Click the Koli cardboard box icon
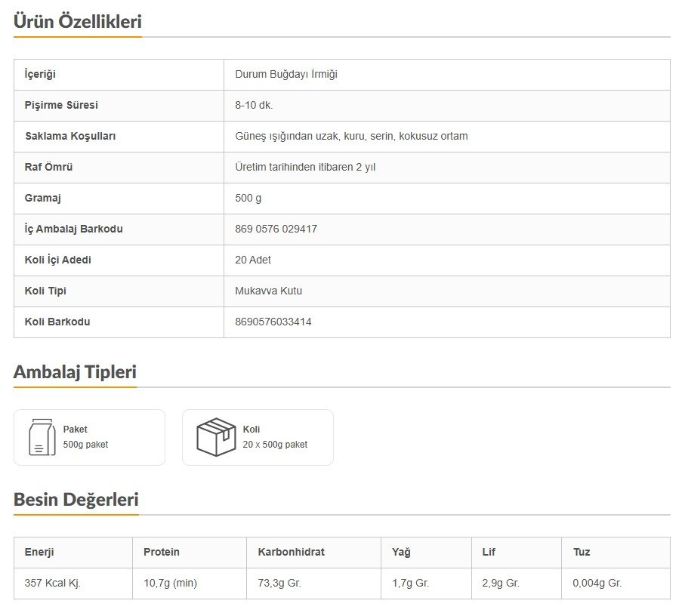 (216, 437)
